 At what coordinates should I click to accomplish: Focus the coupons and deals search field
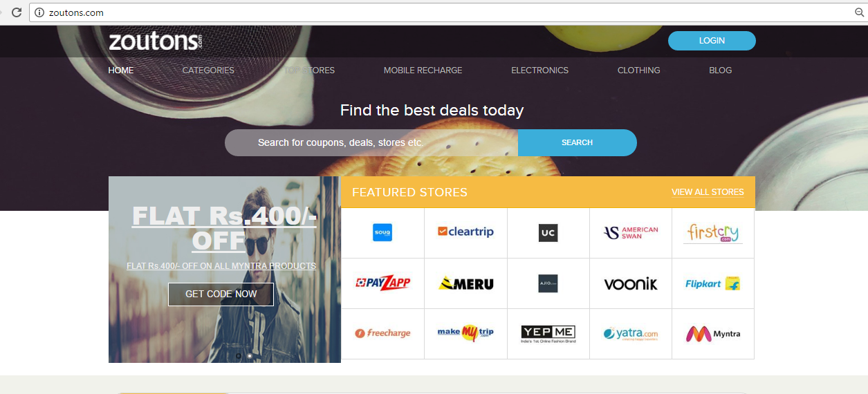pyautogui.click(x=371, y=142)
